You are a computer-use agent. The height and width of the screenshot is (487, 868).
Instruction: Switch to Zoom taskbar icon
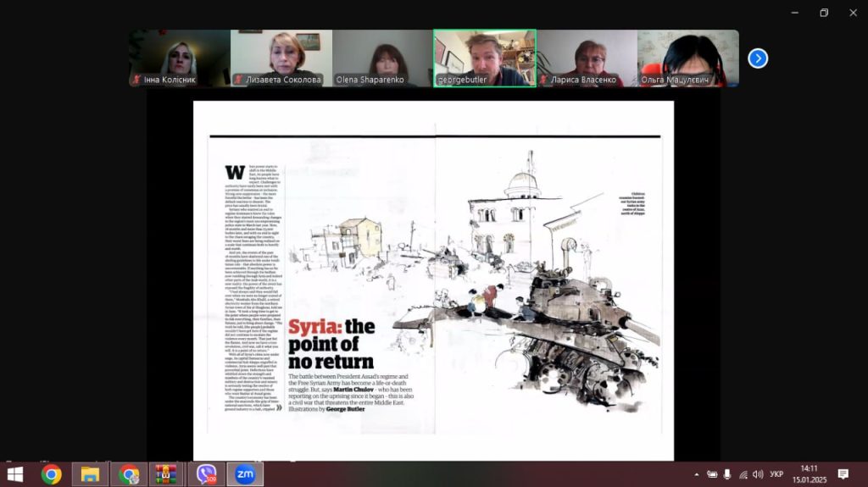(x=245, y=474)
